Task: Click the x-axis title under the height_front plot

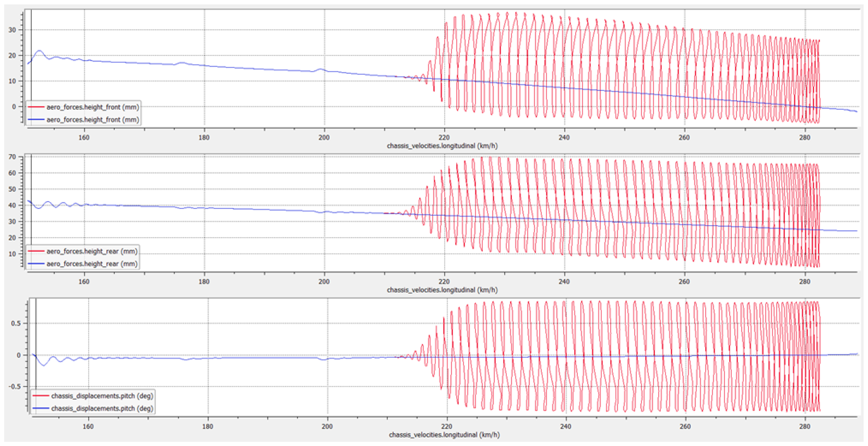Action: tap(442, 146)
